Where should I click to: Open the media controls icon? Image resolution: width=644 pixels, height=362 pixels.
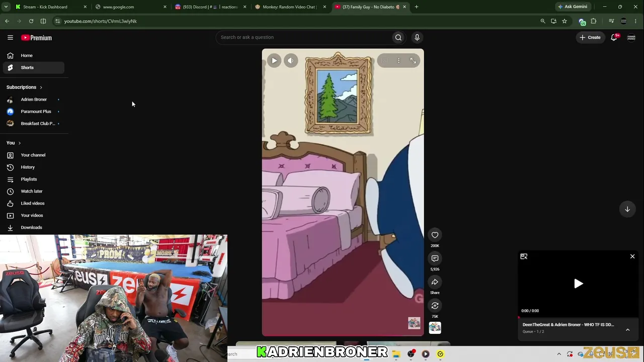pos(611,21)
